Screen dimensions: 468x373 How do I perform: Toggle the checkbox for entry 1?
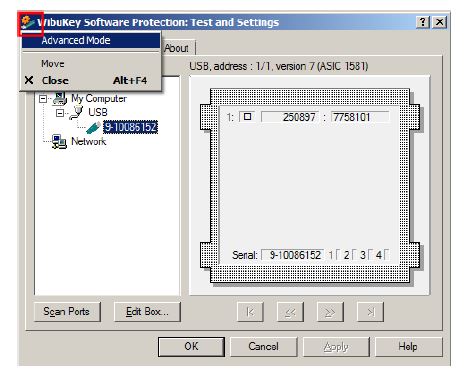(247, 117)
